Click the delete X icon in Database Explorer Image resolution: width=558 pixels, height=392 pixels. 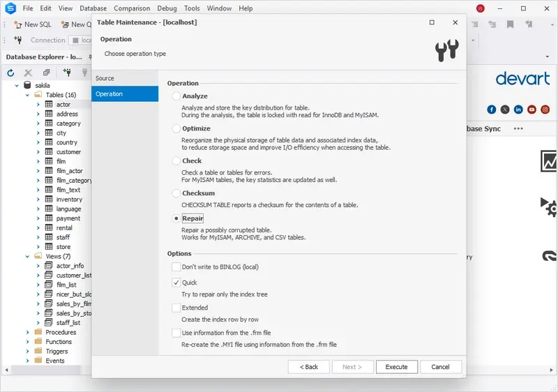pos(28,73)
